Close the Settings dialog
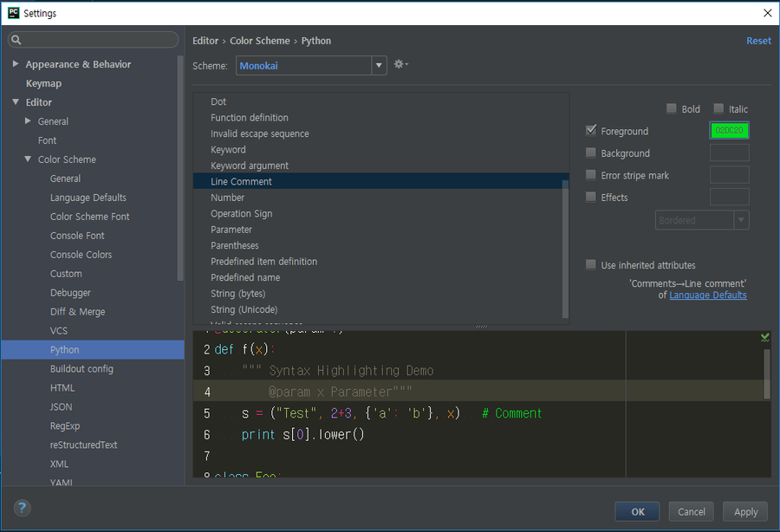The width and height of the screenshot is (780, 532). pyautogui.click(x=767, y=13)
